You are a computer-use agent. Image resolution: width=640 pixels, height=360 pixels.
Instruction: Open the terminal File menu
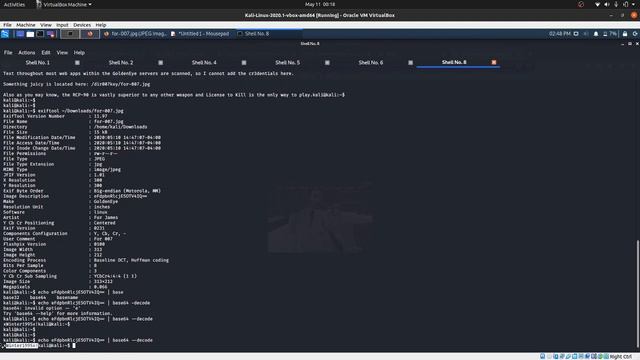8,53
